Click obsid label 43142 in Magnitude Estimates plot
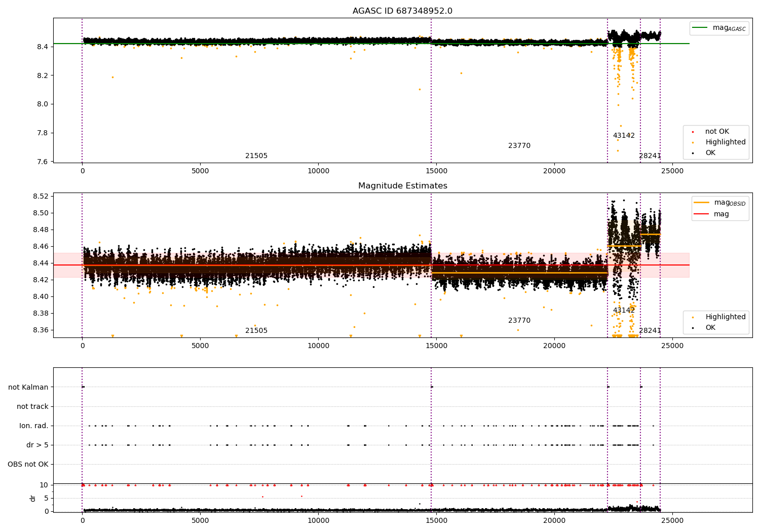760x532 pixels. point(624,311)
